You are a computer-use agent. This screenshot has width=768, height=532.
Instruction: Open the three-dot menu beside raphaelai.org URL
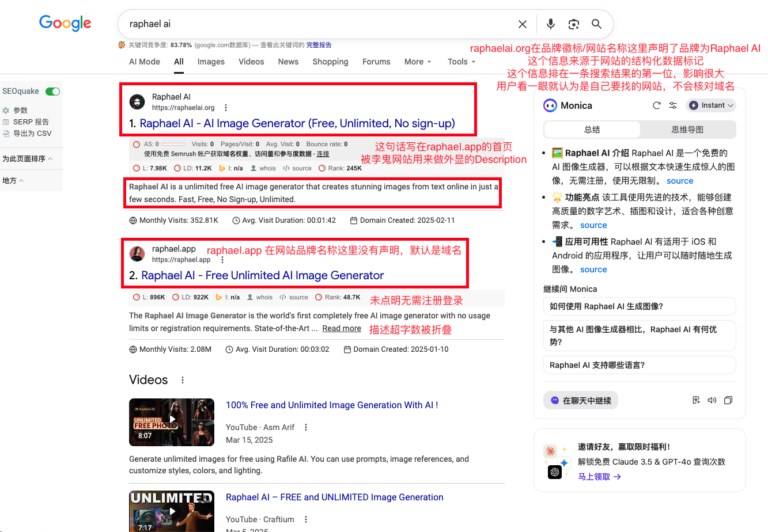pos(226,108)
